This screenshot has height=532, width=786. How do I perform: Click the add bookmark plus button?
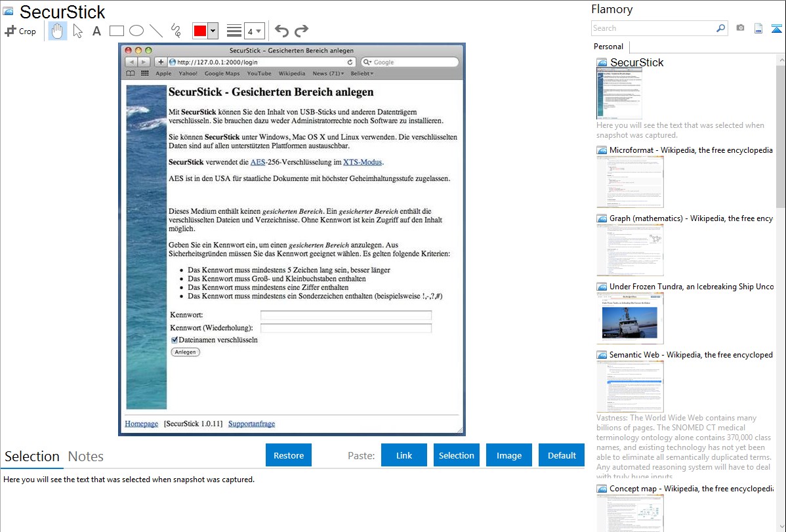point(160,62)
